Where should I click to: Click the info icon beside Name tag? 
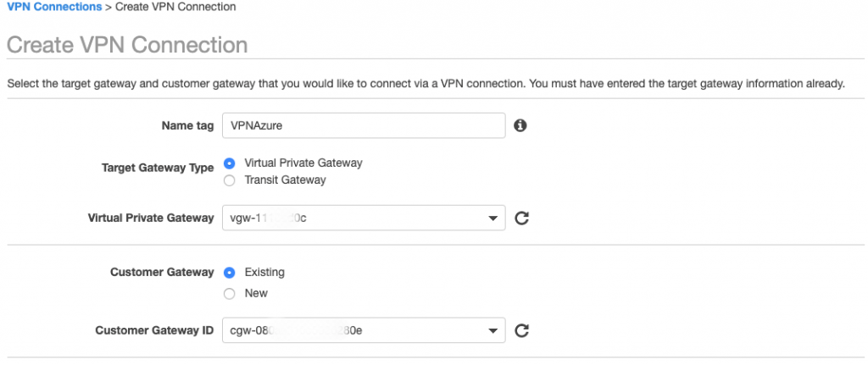point(520,125)
